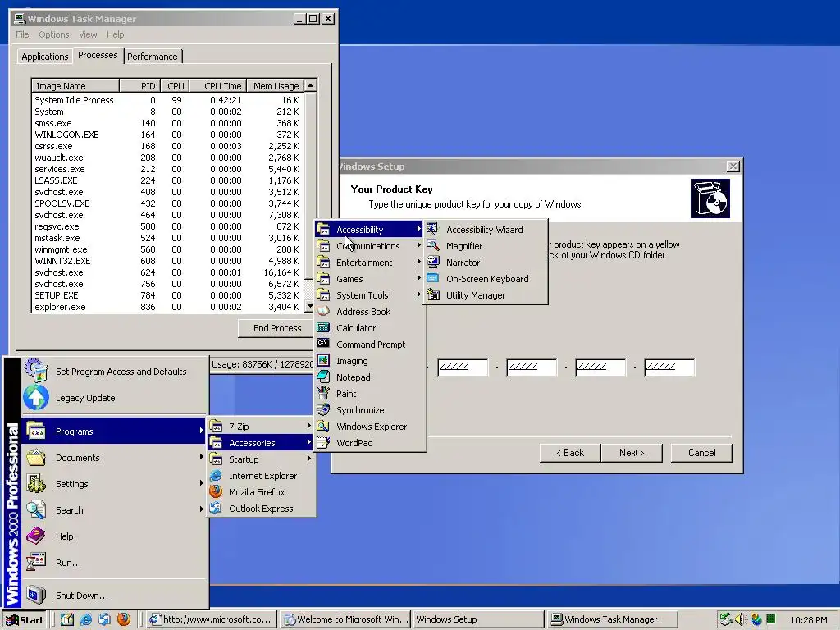Launch Mozilla Firefox from Programs menu
This screenshot has height=630, width=840.
[x=261, y=492]
